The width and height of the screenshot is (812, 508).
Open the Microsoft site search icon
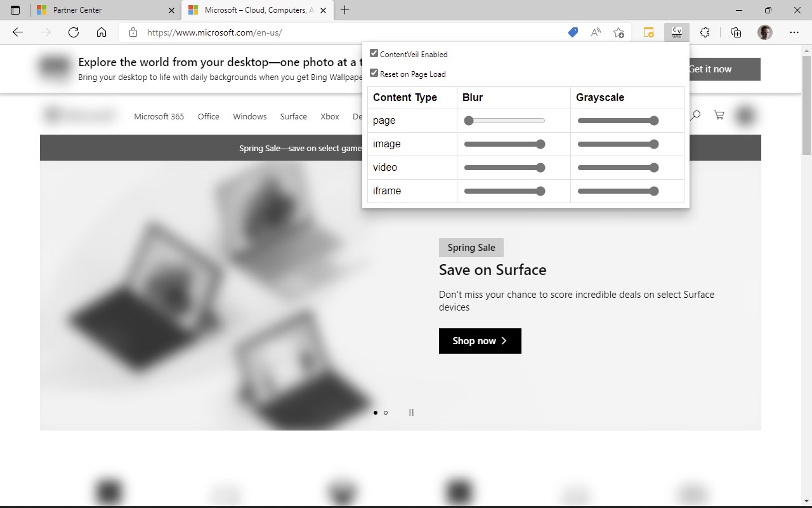pos(696,115)
